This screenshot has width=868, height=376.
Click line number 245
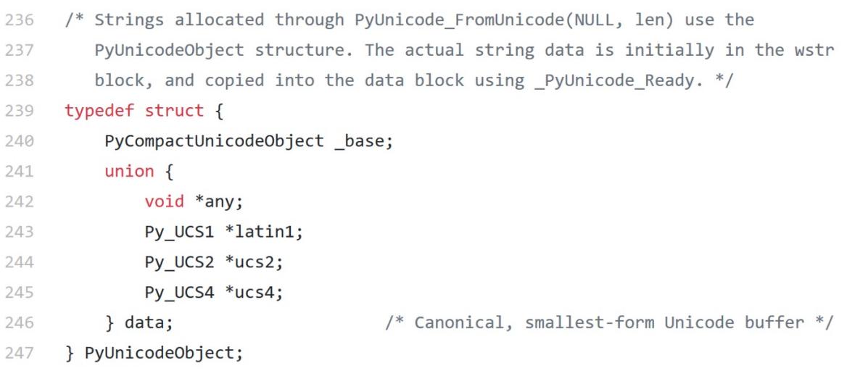(20, 292)
